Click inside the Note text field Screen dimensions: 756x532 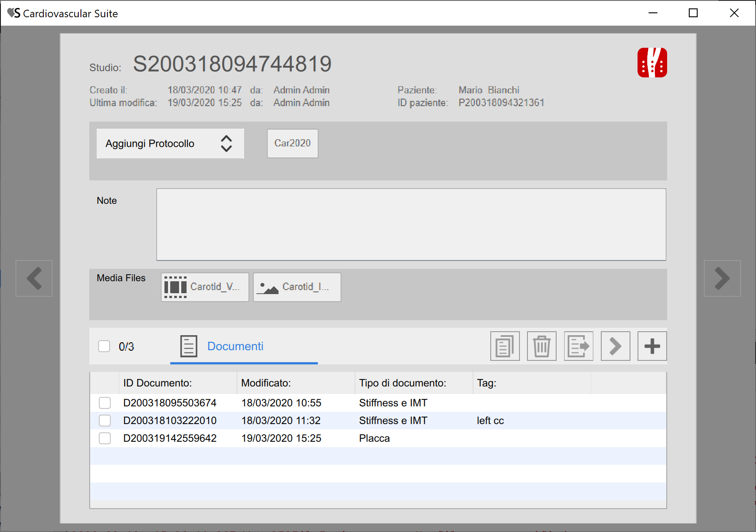[411, 225]
